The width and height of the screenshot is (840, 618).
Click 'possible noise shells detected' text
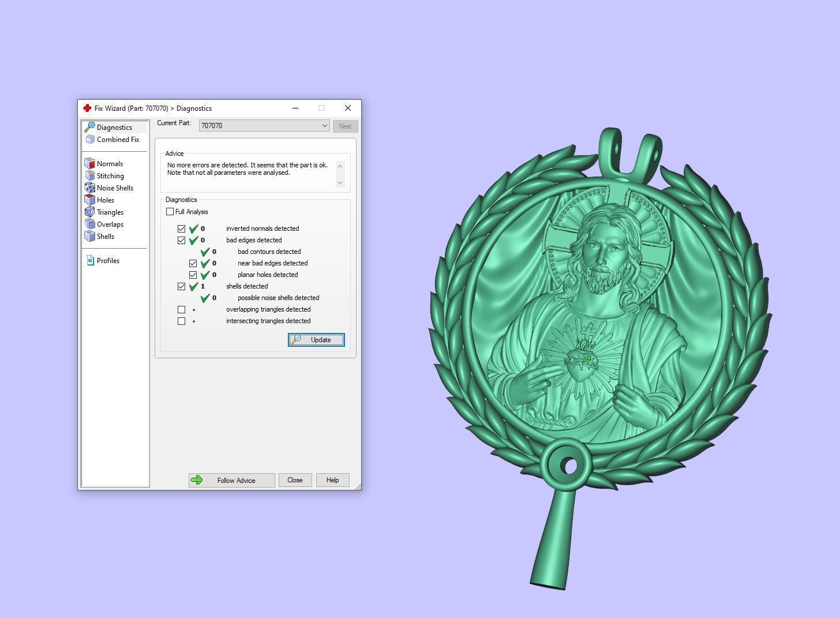[x=278, y=298]
